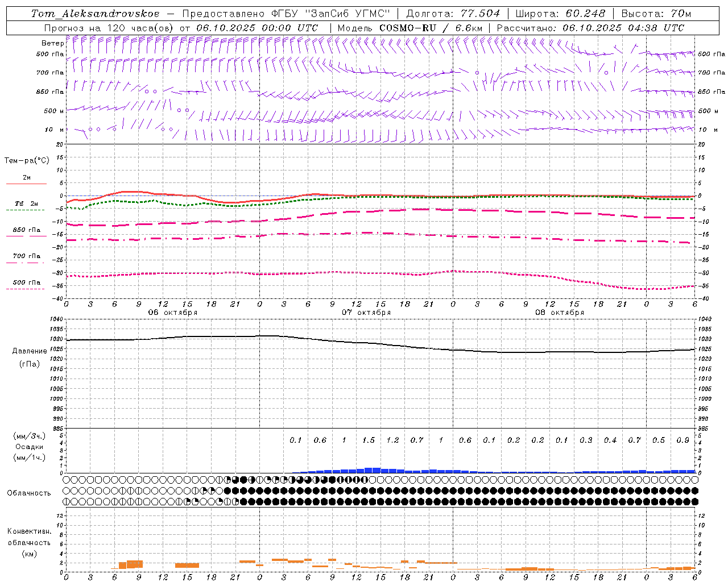Click the 0.5 precipitation value
The width and height of the screenshot is (728, 582).
[659, 440]
